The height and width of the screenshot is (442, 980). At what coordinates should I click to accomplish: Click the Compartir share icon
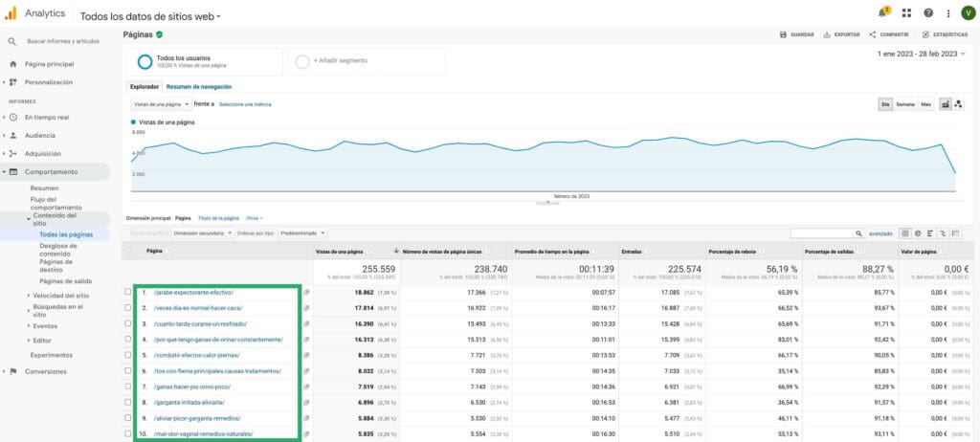point(873,34)
